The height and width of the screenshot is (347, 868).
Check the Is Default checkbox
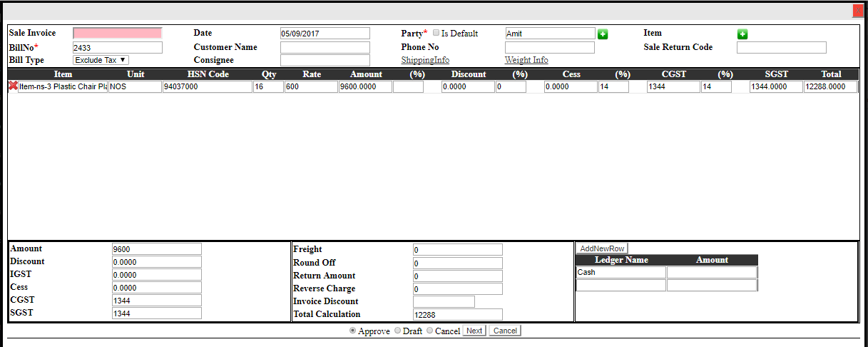(436, 34)
